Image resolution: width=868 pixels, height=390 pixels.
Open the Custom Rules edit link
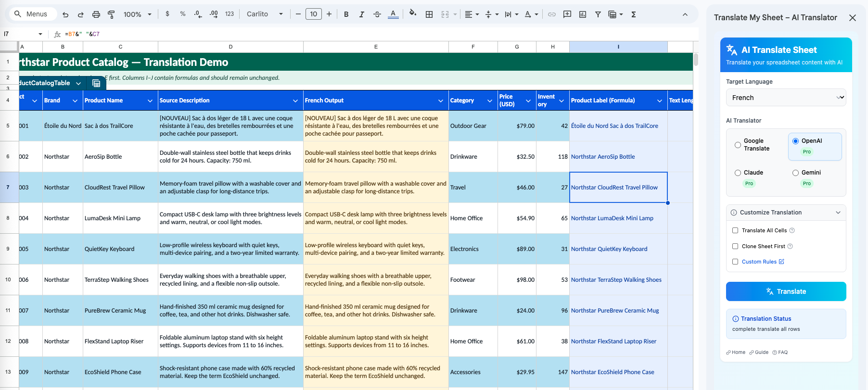(x=763, y=262)
